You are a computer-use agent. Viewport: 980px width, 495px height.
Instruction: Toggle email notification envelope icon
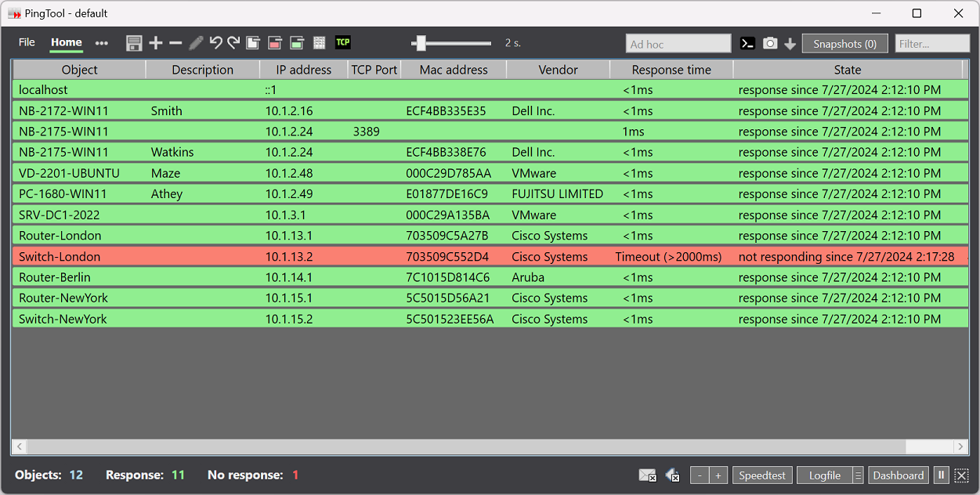647,475
